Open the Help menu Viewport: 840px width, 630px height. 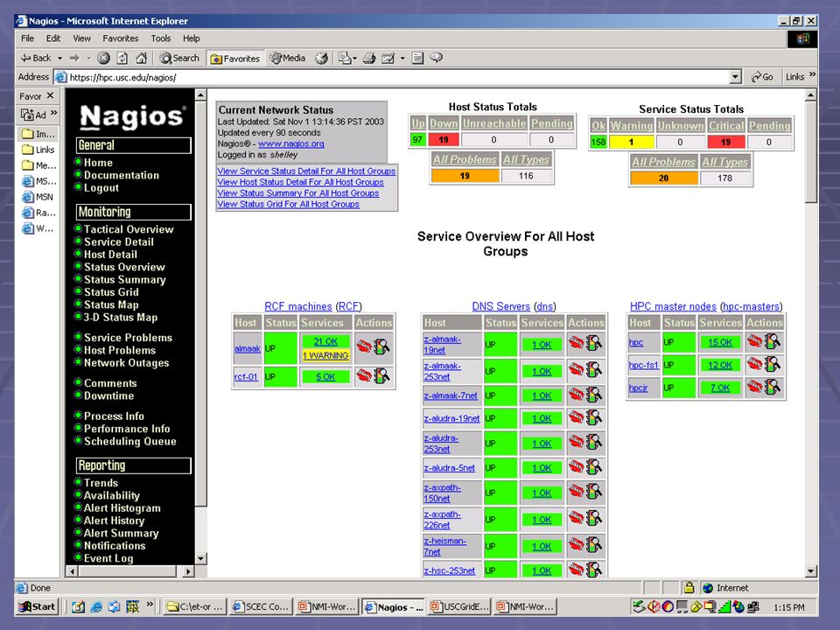(x=192, y=38)
